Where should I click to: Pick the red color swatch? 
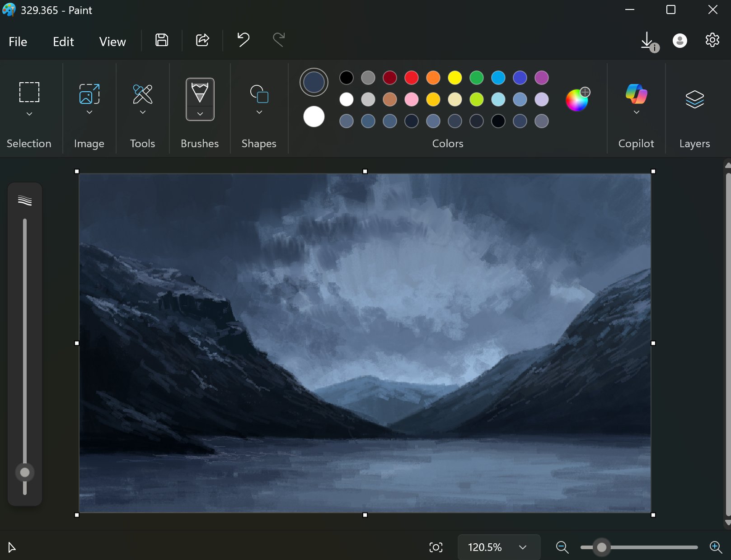[x=412, y=78]
